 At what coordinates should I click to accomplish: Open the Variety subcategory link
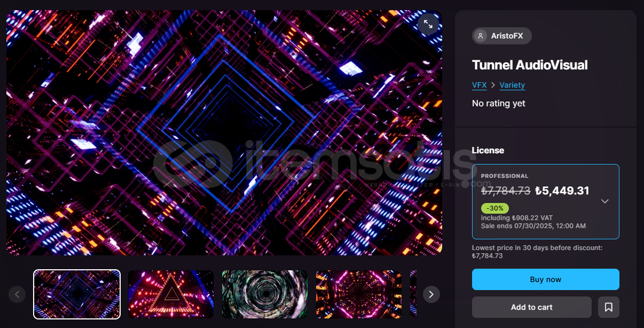(x=512, y=85)
